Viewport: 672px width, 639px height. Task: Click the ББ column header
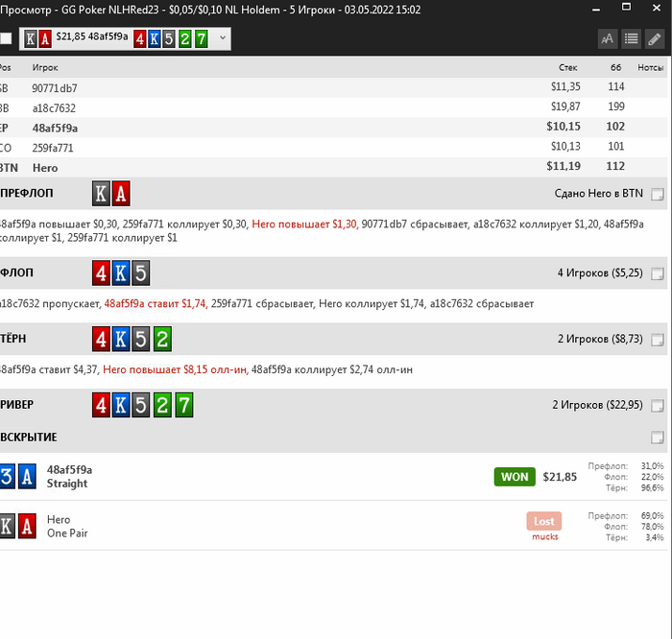pos(616,68)
